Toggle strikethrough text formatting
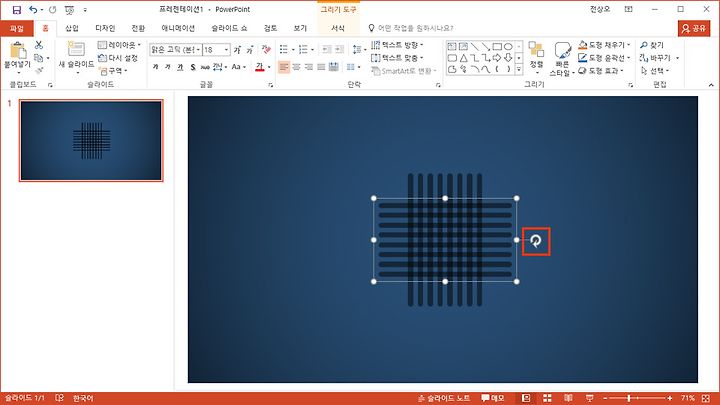This screenshot has width=720, height=405. pos(205,67)
